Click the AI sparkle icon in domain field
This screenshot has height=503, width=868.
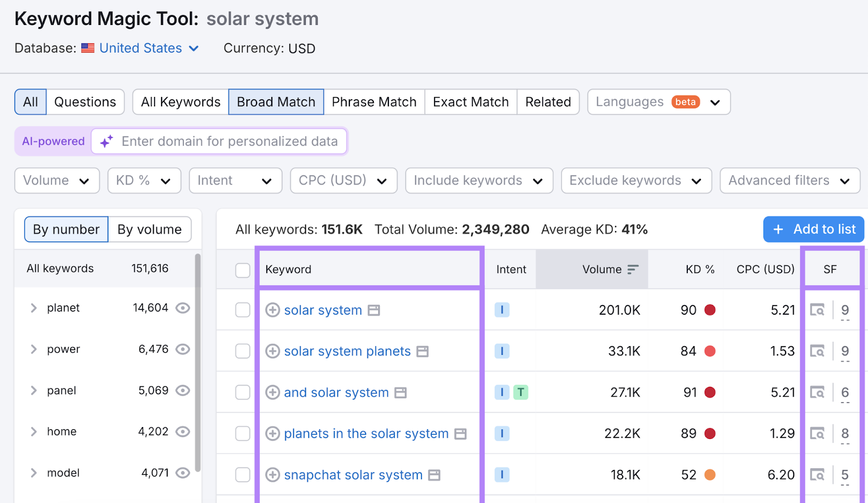[x=105, y=141]
